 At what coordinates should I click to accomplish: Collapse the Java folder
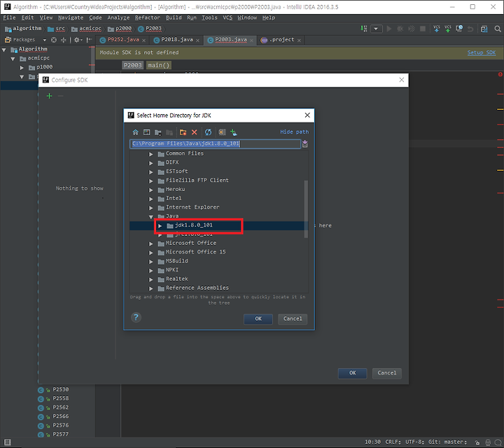click(x=150, y=217)
